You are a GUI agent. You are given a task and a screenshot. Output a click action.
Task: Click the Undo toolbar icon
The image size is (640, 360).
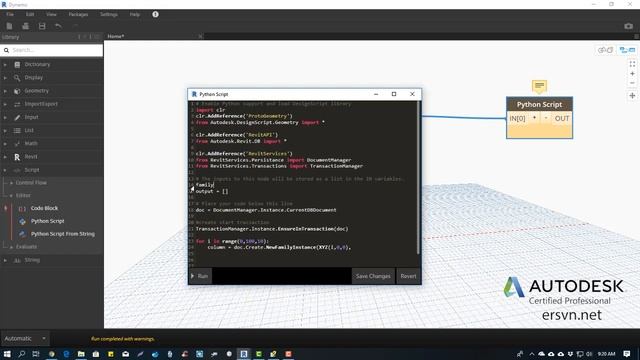pos(58,26)
